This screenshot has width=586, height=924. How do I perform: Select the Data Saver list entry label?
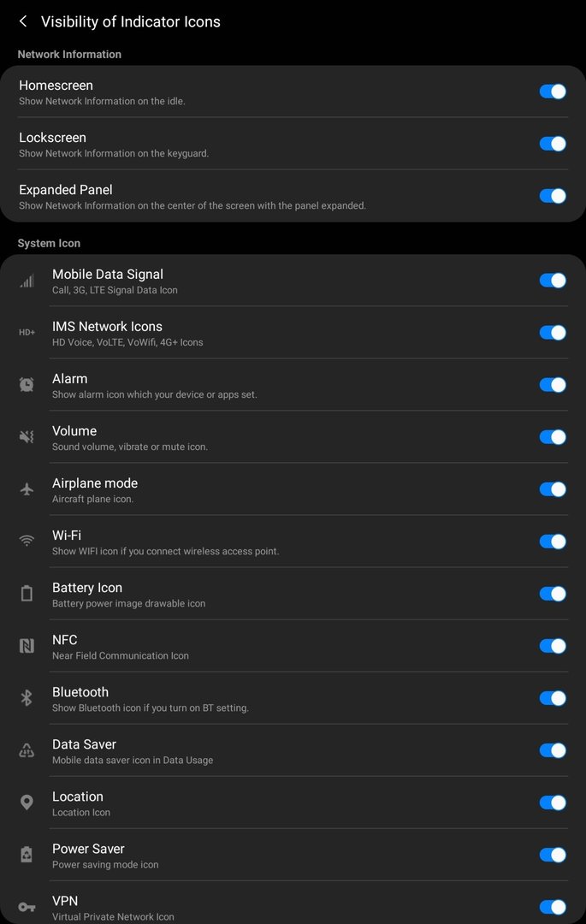pyautogui.click(x=84, y=744)
